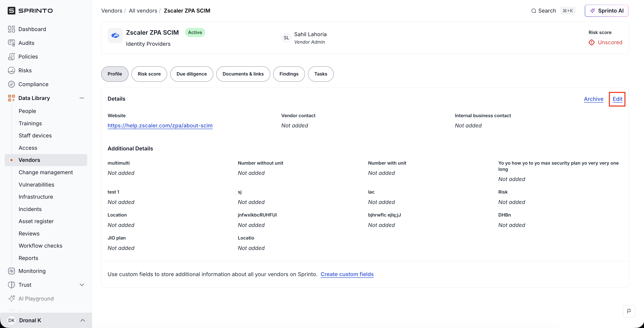This screenshot has height=328, width=644.
Task: Open Risks via gauge icon
Action: click(11, 70)
